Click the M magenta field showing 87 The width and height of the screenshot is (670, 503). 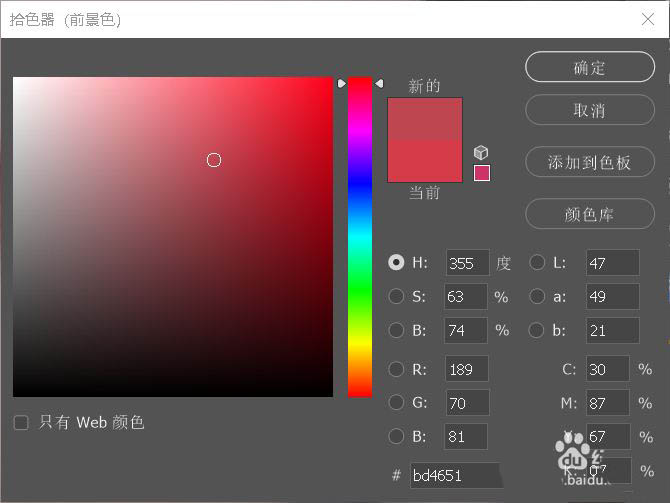coord(608,403)
